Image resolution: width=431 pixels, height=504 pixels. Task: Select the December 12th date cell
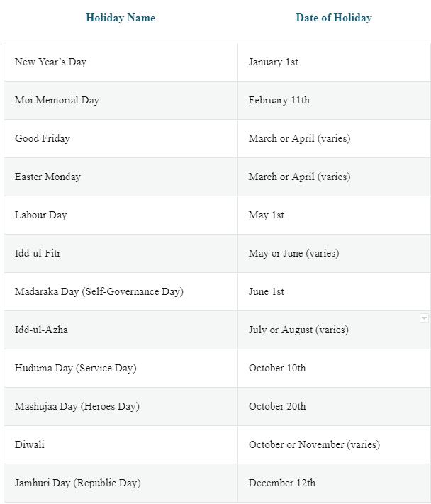click(x=281, y=483)
